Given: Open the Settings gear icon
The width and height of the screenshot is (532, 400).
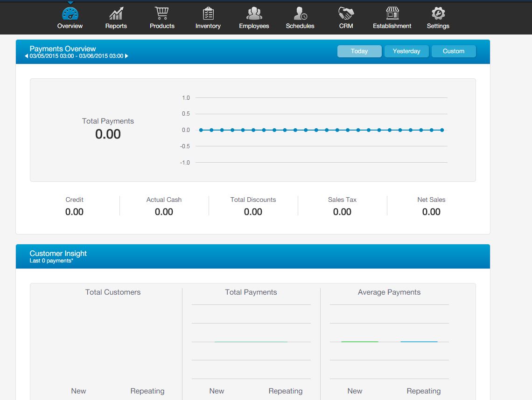Looking at the screenshot, I should click(x=438, y=14).
